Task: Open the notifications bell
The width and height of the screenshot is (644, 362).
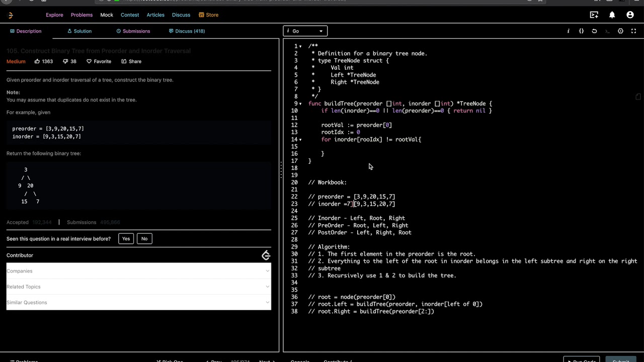Action: 612,15
